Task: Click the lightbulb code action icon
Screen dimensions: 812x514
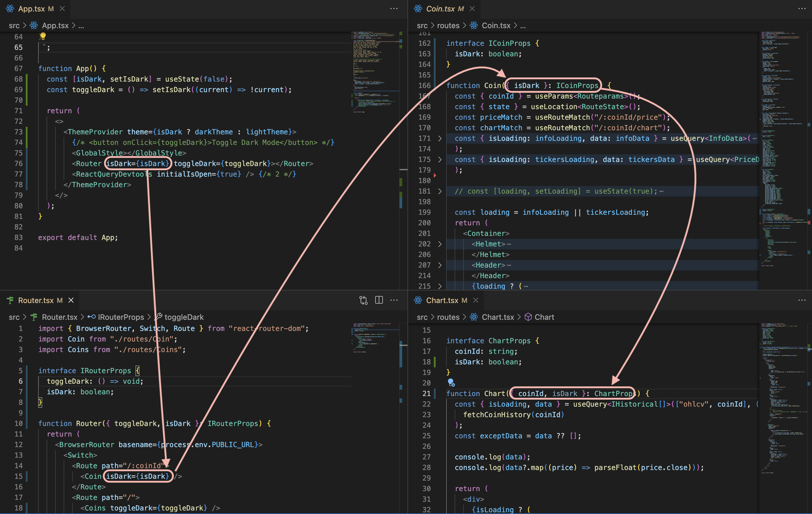Action: tap(43, 36)
